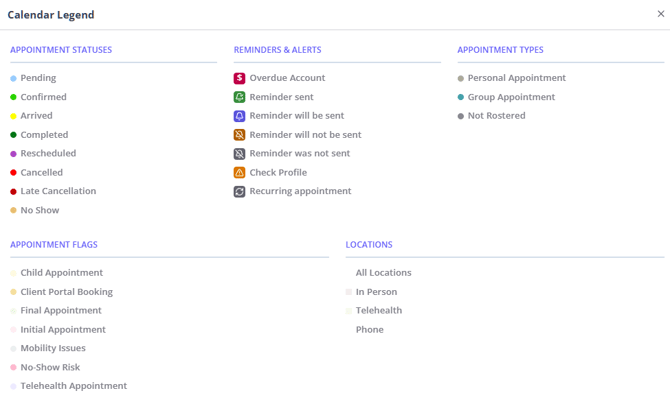Click the 'Pending' label
Screen dimensions: 670x404
(x=38, y=78)
